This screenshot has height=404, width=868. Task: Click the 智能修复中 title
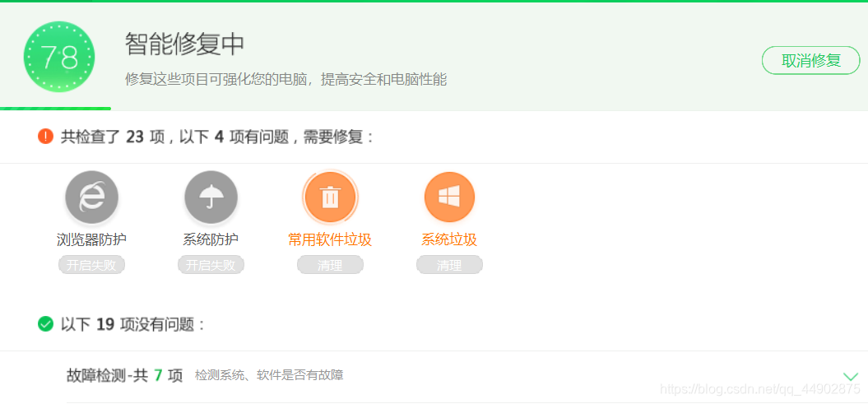[x=185, y=44]
